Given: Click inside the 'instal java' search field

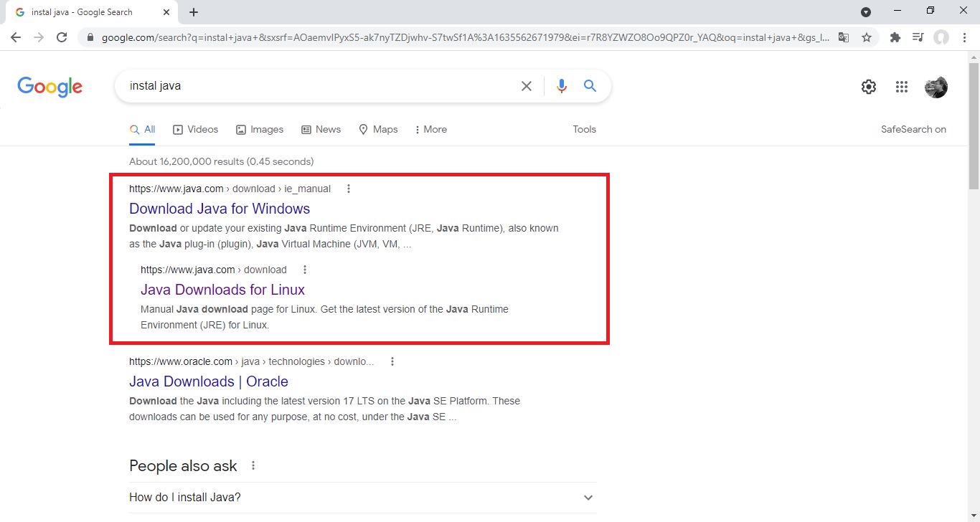Looking at the screenshot, I should (319, 86).
